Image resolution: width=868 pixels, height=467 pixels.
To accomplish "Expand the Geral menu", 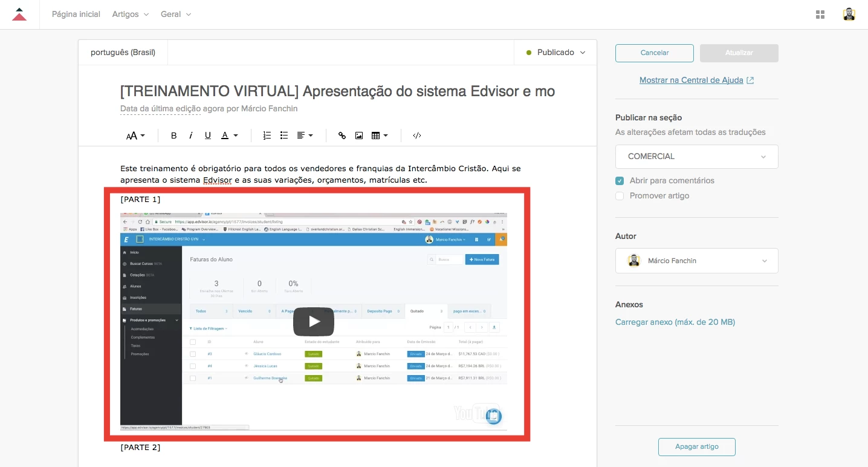I will point(176,15).
